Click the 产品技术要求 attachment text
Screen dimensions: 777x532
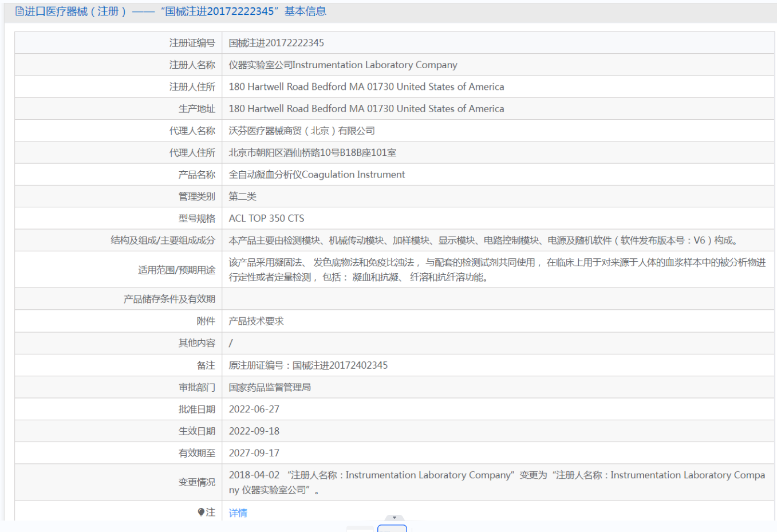tap(256, 321)
